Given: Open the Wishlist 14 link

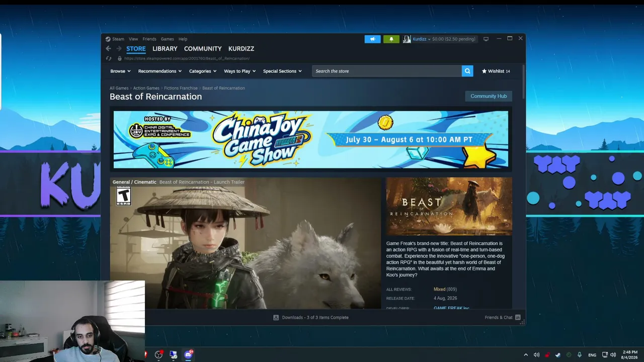Looking at the screenshot, I should coord(496,71).
